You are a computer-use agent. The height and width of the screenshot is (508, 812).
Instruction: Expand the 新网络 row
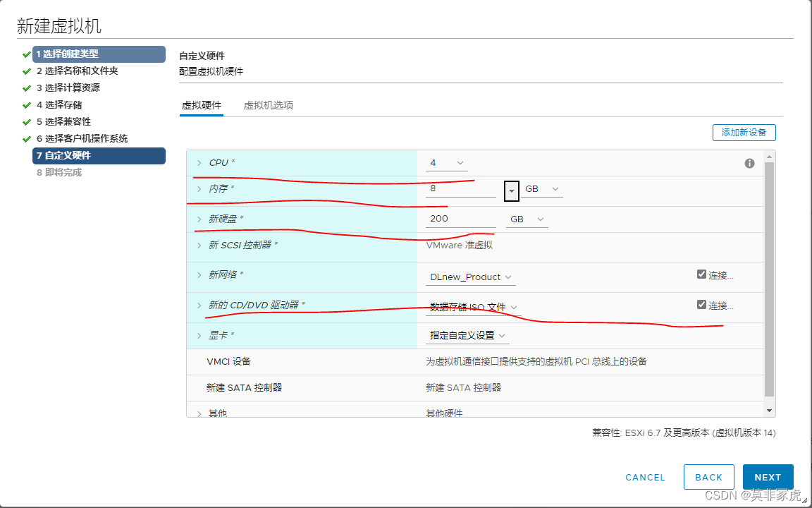(199, 275)
